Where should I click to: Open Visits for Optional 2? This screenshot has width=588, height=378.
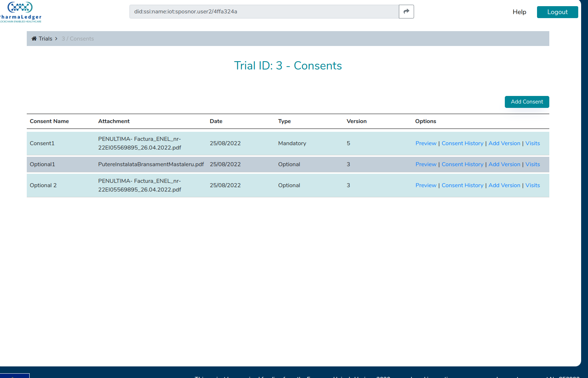[x=532, y=185]
